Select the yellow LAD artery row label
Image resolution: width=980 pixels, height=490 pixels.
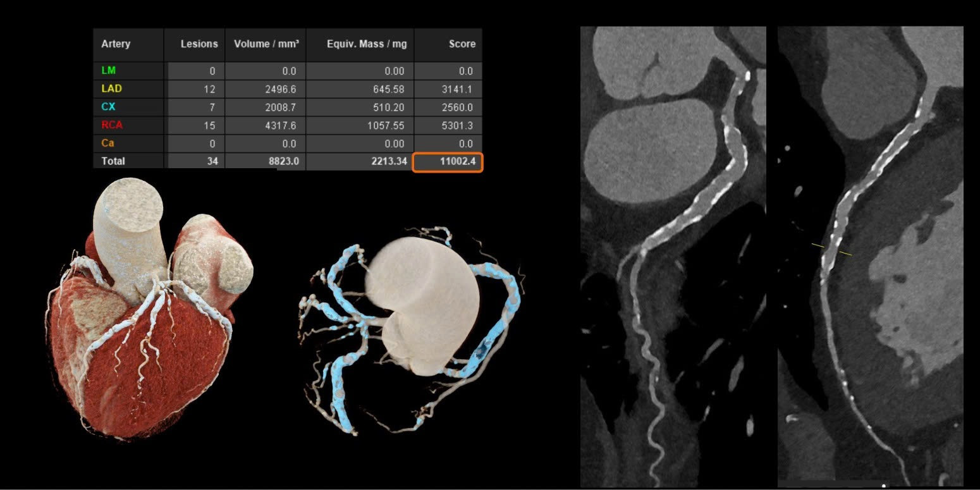point(111,89)
